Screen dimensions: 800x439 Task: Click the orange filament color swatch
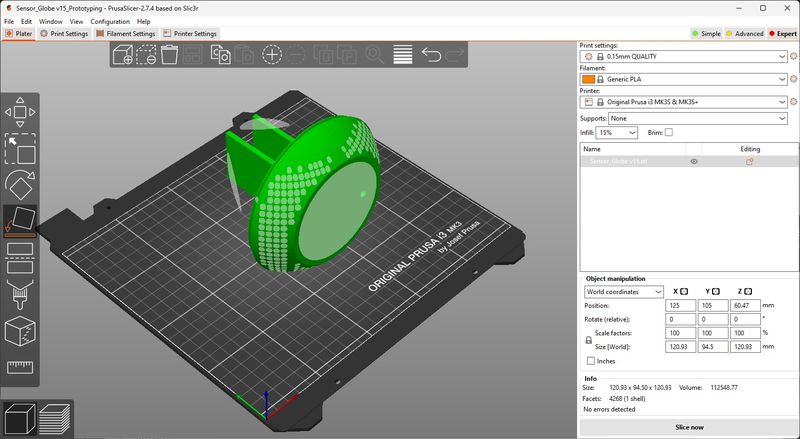point(588,79)
